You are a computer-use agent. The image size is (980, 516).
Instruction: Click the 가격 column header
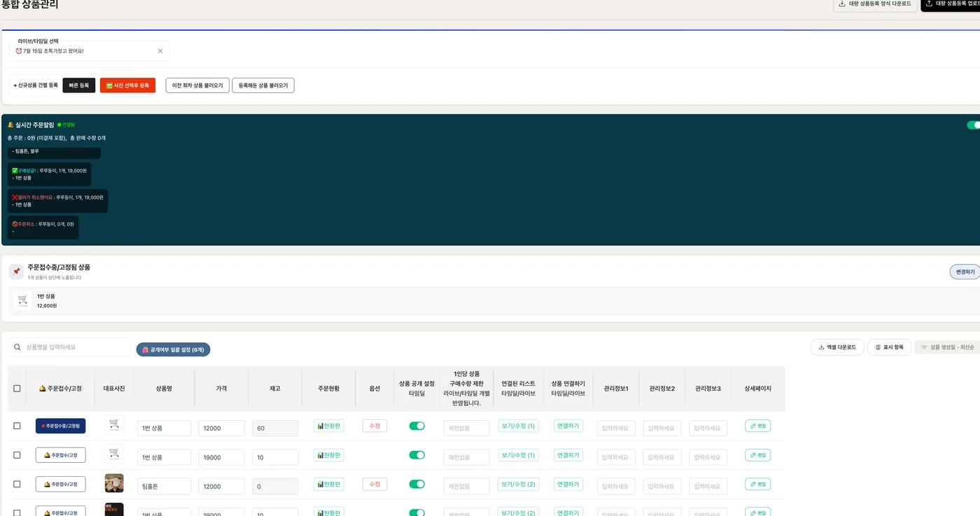pyautogui.click(x=221, y=389)
